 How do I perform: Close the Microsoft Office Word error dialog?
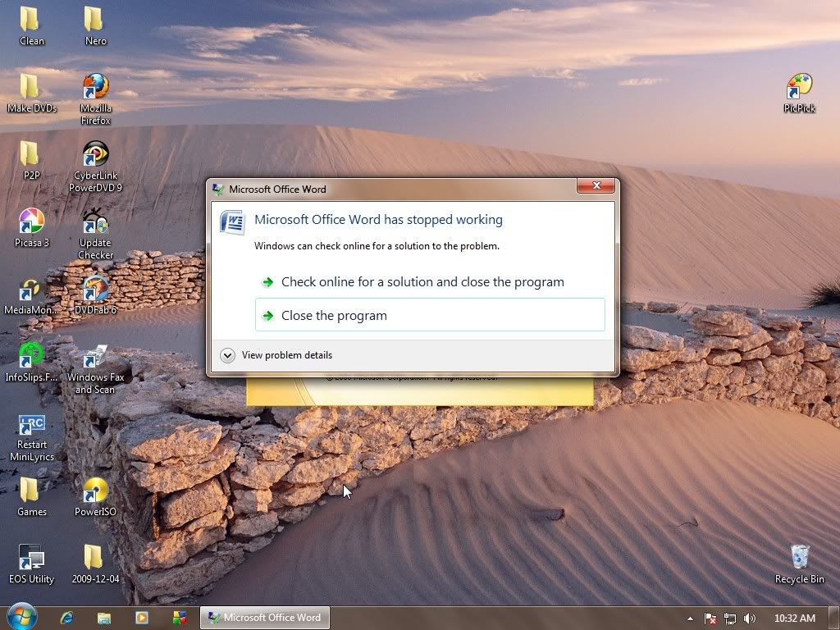click(x=597, y=185)
